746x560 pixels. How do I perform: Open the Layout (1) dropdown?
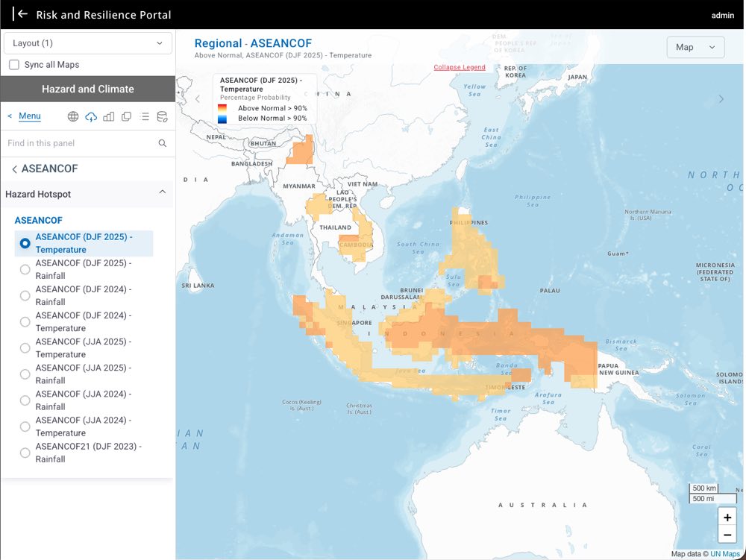pos(87,43)
